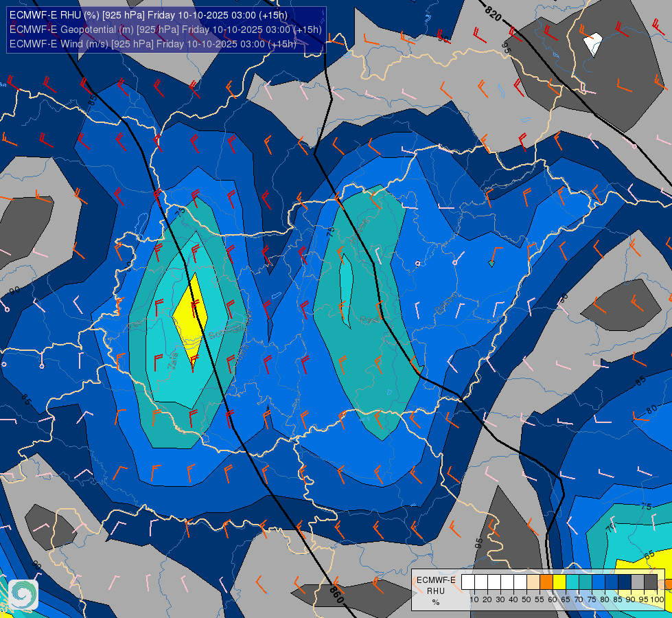Click the yellow diamond low-humidity area
The image size is (672, 618).
pos(190,321)
